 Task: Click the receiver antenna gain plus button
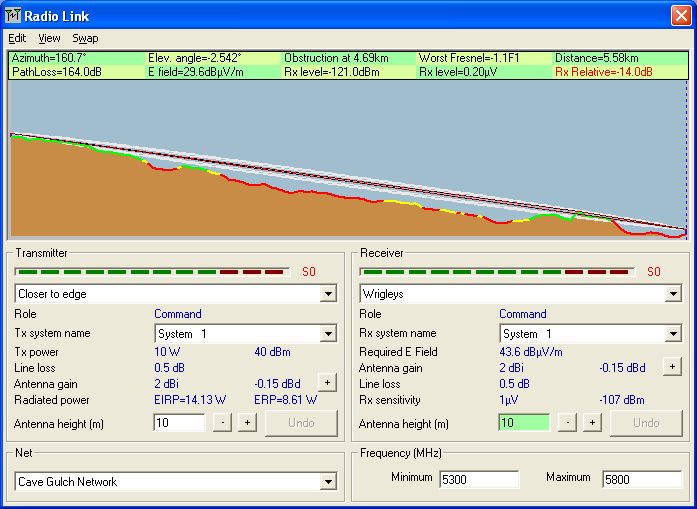[671, 367]
